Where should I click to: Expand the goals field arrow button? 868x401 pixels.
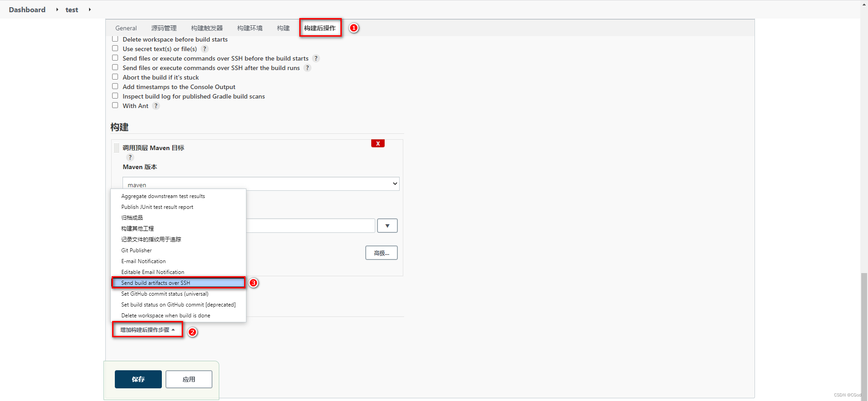387,226
